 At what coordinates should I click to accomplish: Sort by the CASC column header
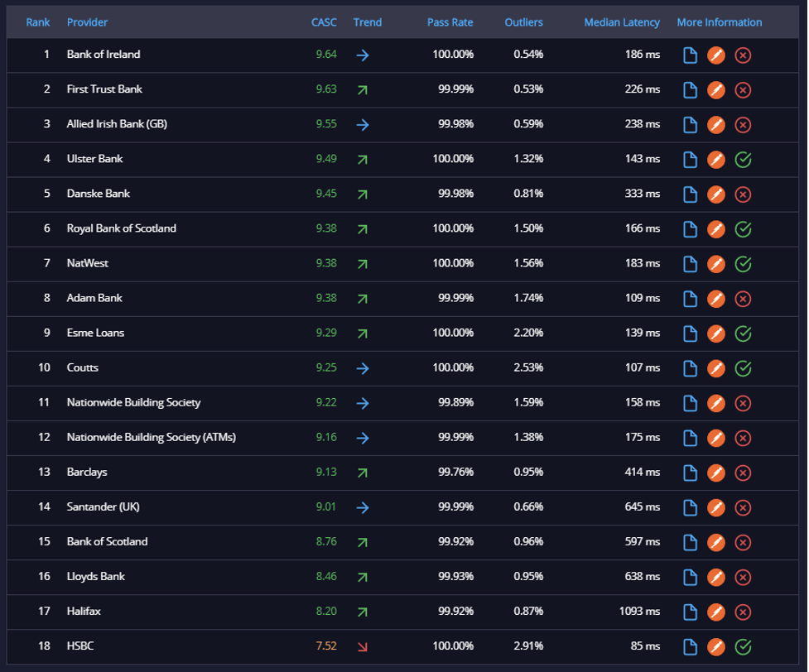click(x=324, y=22)
